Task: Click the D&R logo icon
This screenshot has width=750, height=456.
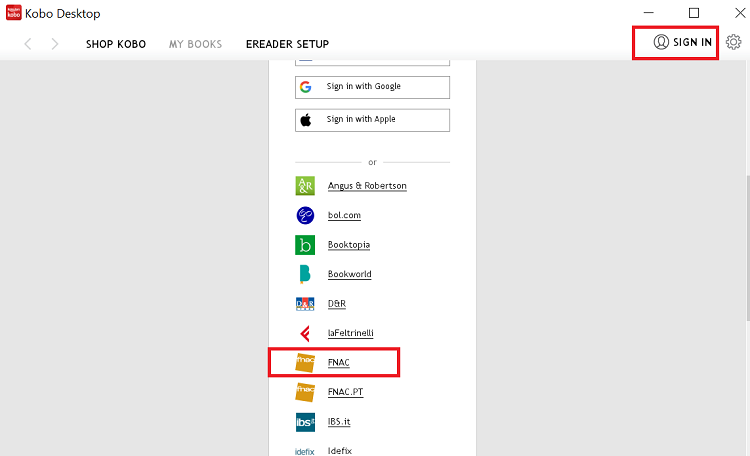Action: click(305, 304)
